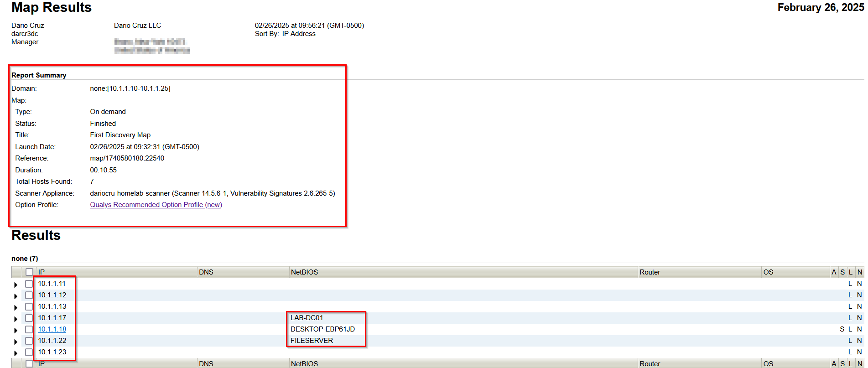Click the Sort By: IP Address text
This screenshot has height=368, width=868.
pyautogui.click(x=285, y=34)
